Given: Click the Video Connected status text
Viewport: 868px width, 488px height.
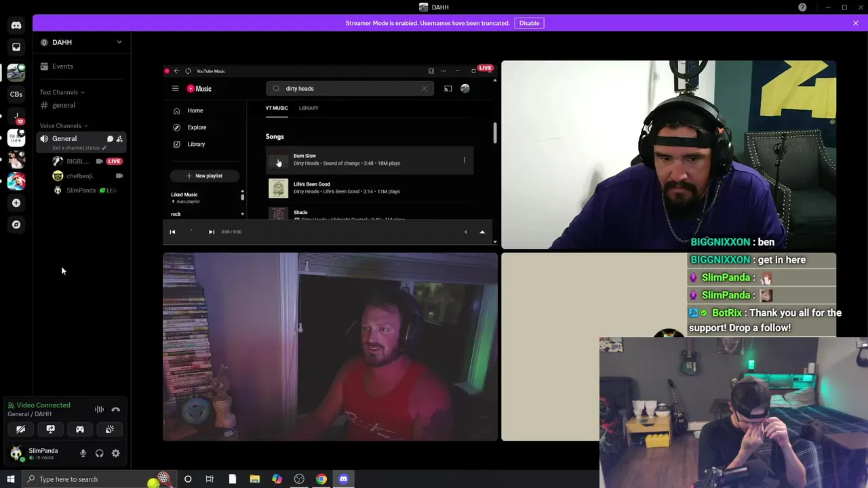Looking at the screenshot, I should [x=43, y=405].
